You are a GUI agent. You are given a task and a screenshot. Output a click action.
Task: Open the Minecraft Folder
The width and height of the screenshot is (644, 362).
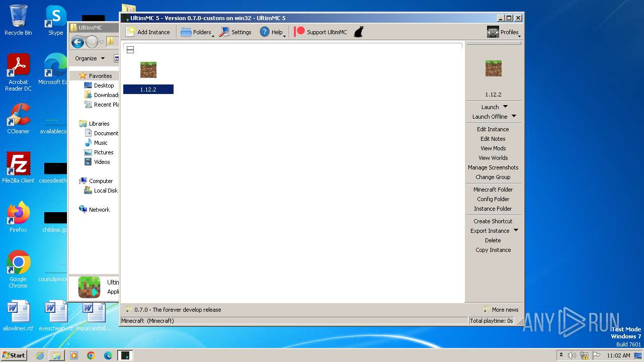pos(493,190)
